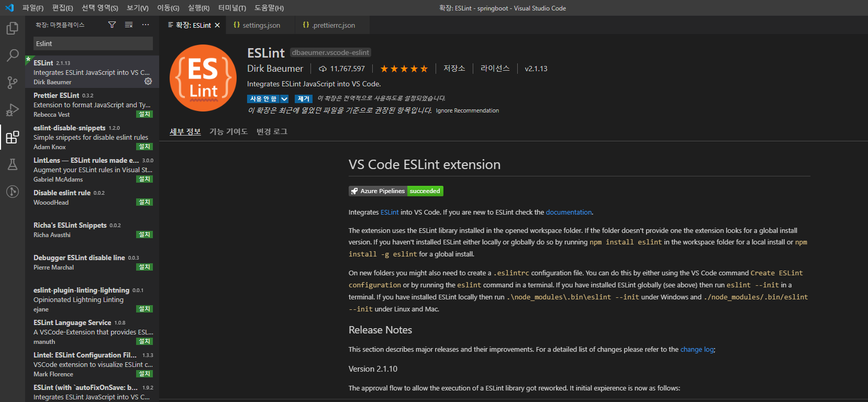Open 보기(V) menu
This screenshot has height=402, width=868.
(138, 8)
